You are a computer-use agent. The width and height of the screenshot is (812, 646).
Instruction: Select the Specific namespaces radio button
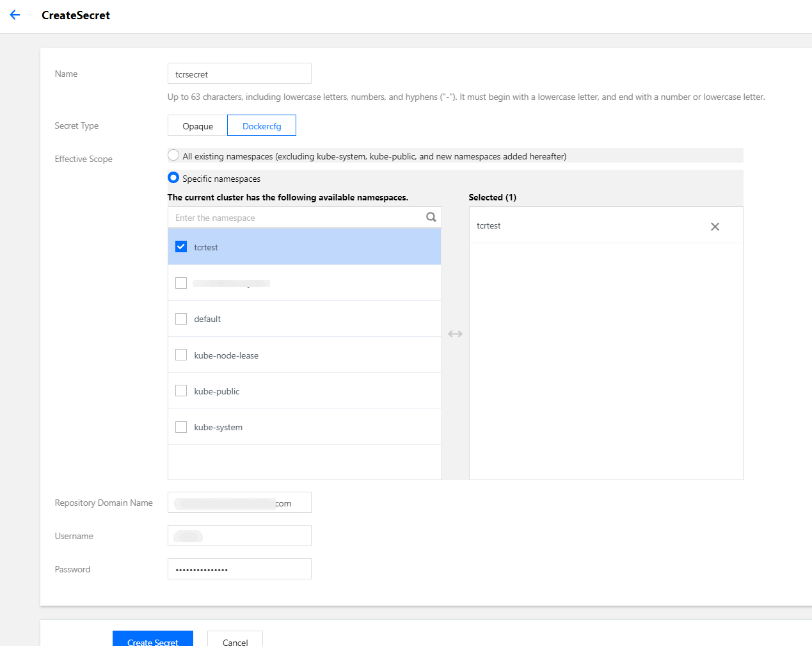[x=173, y=178]
